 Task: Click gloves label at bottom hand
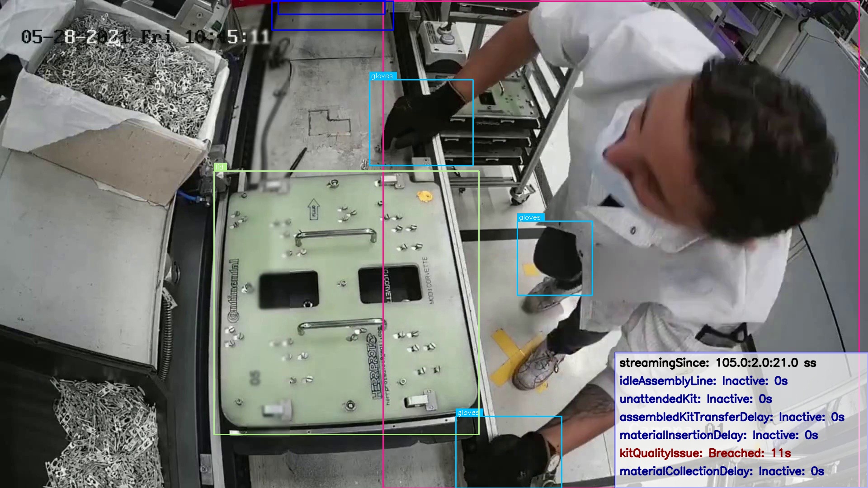[468, 413]
